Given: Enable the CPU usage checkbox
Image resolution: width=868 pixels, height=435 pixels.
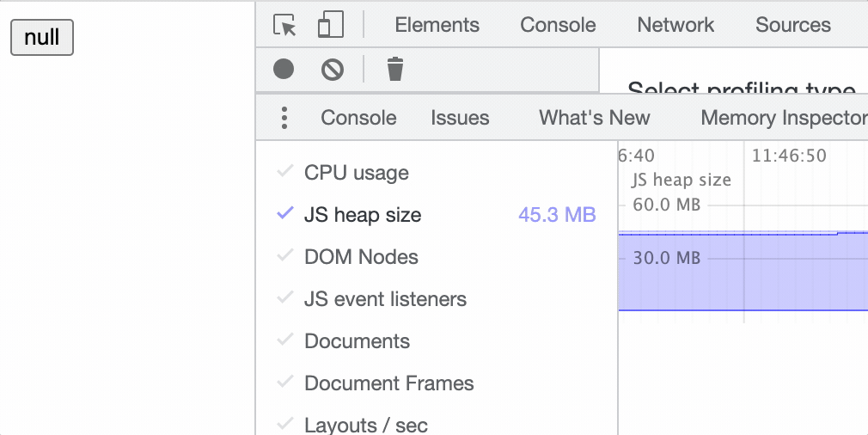Looking at the screenshot, I should [x=285, y=173].
